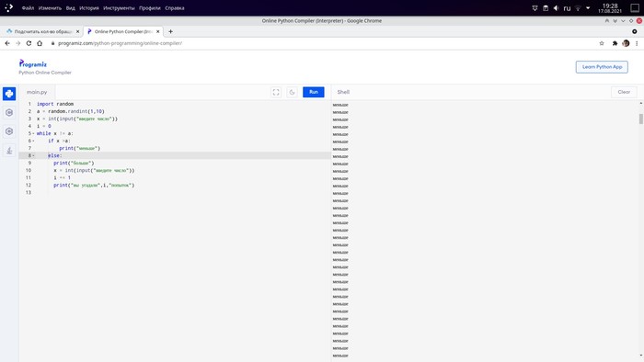Click code line 1 'import random'
This screenshot has width=644, height=362.
55,104
